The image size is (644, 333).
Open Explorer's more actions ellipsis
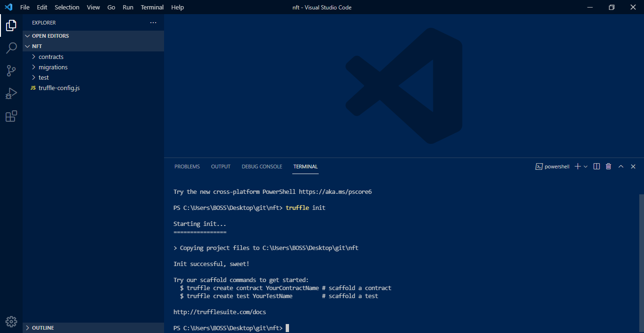point(153,23)
